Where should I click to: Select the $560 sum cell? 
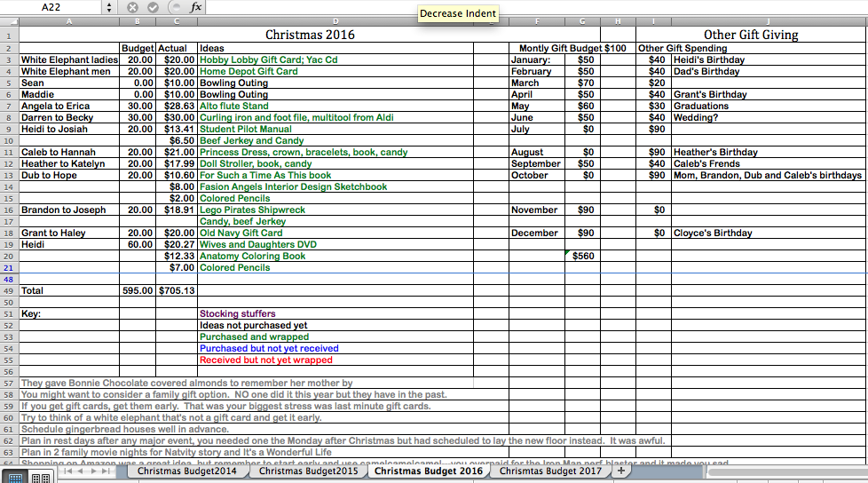coord(582,256)
